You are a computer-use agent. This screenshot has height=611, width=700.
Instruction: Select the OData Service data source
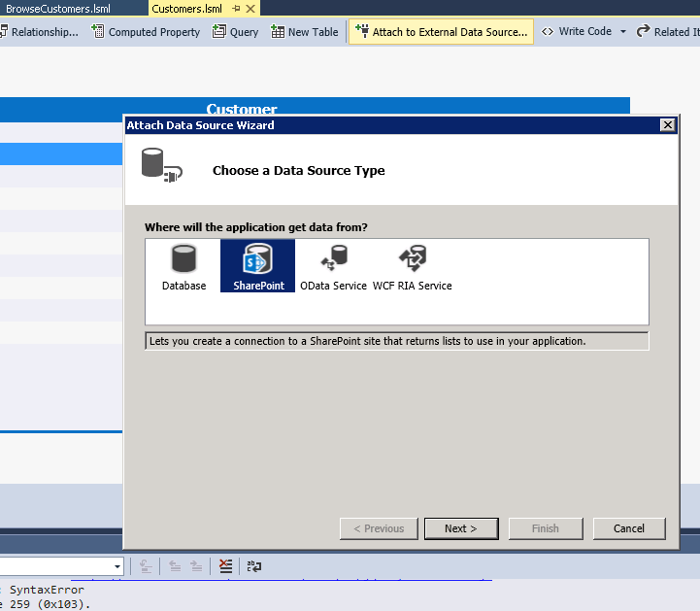coord(333,266)
